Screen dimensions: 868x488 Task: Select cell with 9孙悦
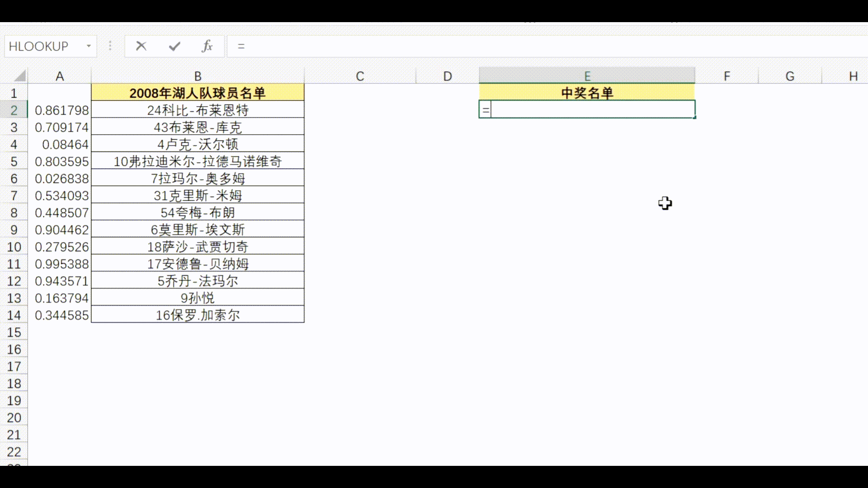click(198, 298)
